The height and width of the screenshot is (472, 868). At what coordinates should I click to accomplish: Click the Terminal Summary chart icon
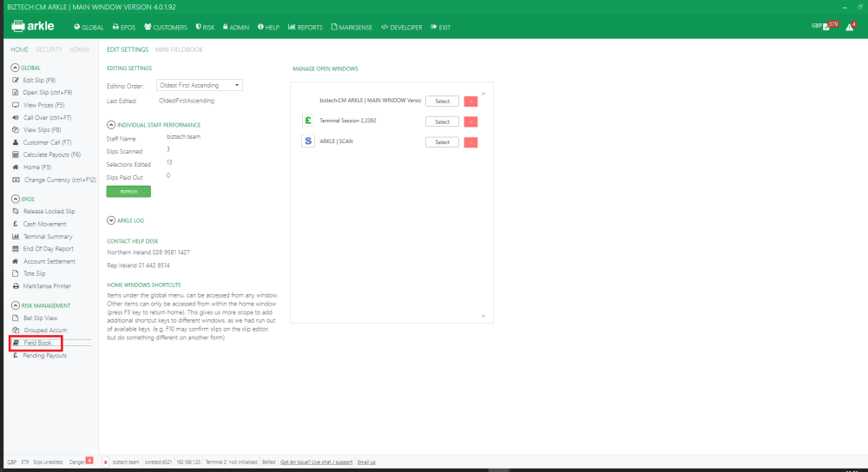[16, 236]
